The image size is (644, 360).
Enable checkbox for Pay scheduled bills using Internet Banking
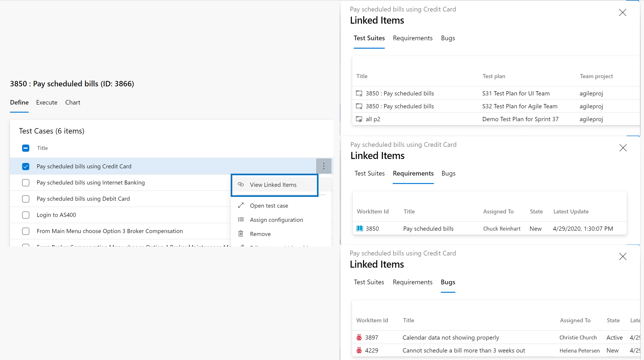(x=25, y=182)
